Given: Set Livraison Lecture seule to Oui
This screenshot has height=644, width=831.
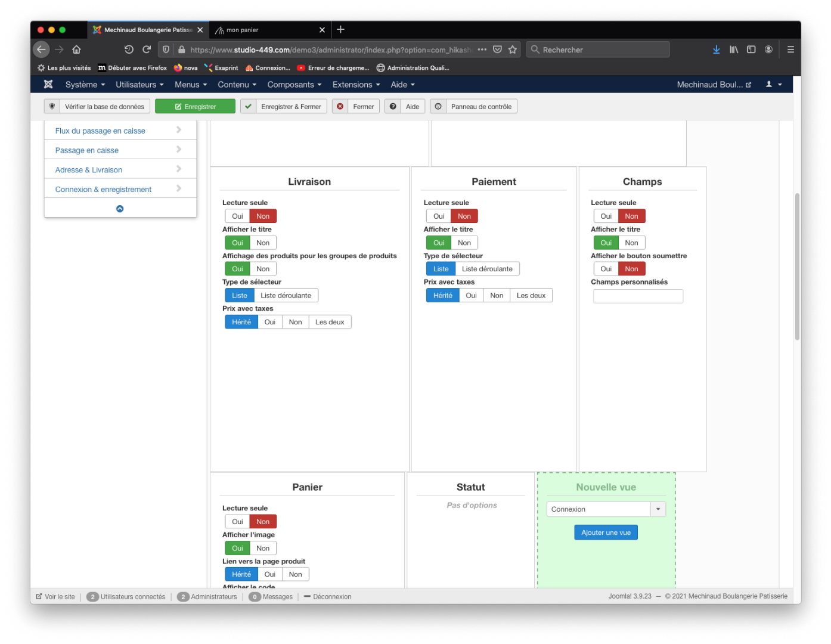Looking at the screenshot, I should click(x=237, y=216).
